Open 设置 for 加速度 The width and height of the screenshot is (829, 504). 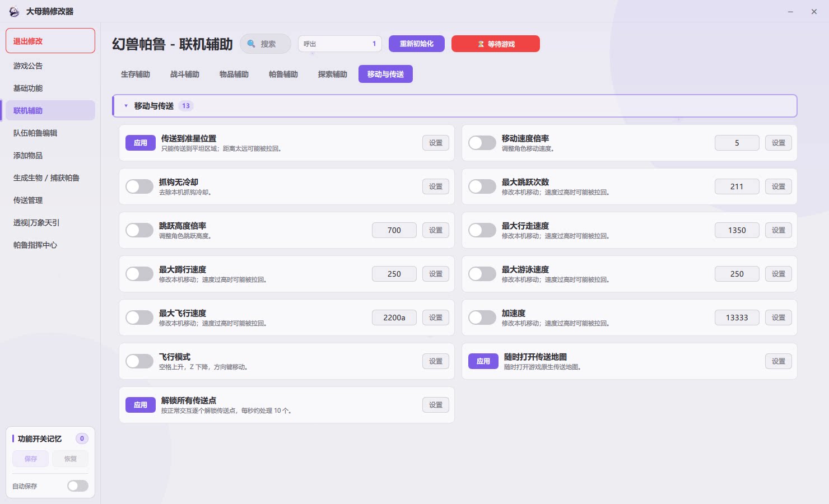(779, 318)
